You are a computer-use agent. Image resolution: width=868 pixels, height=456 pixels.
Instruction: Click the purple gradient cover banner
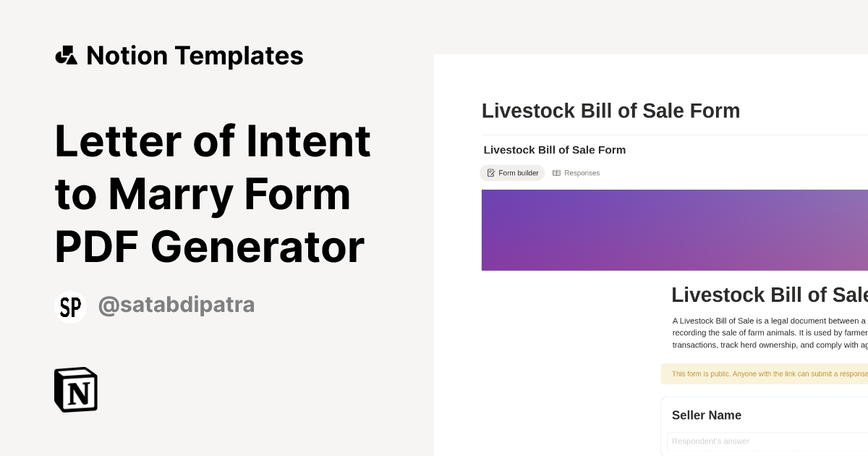(675, 230)
